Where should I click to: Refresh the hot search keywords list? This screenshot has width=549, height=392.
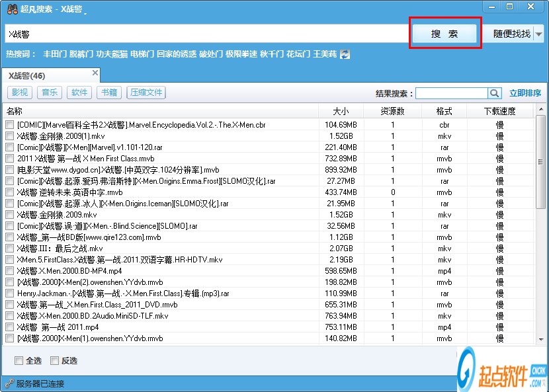[x=345, y=54]
